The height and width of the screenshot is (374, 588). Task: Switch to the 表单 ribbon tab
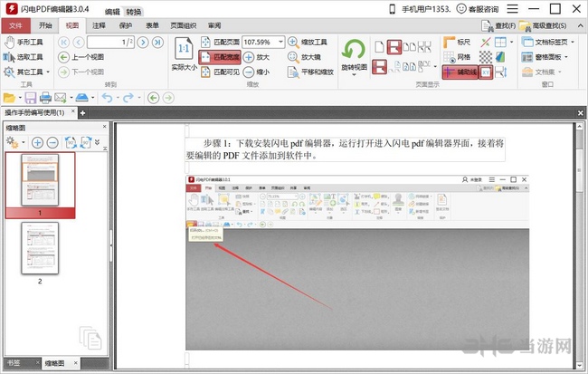(x=152, y=25)
